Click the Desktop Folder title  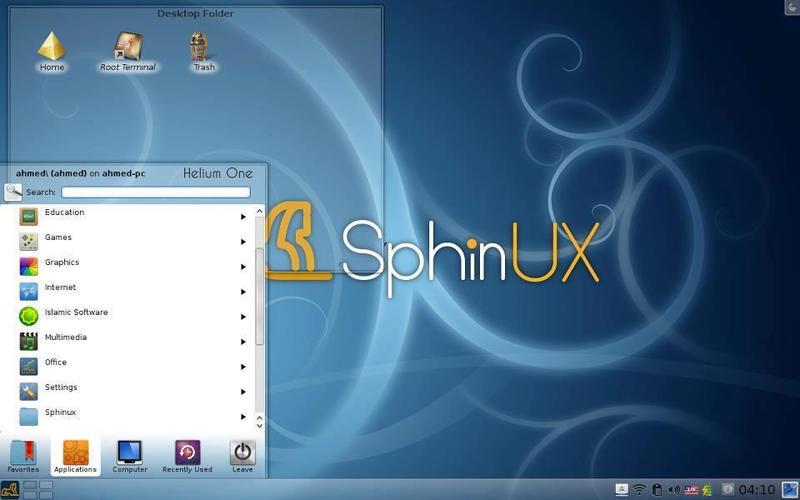pos(195,14)
